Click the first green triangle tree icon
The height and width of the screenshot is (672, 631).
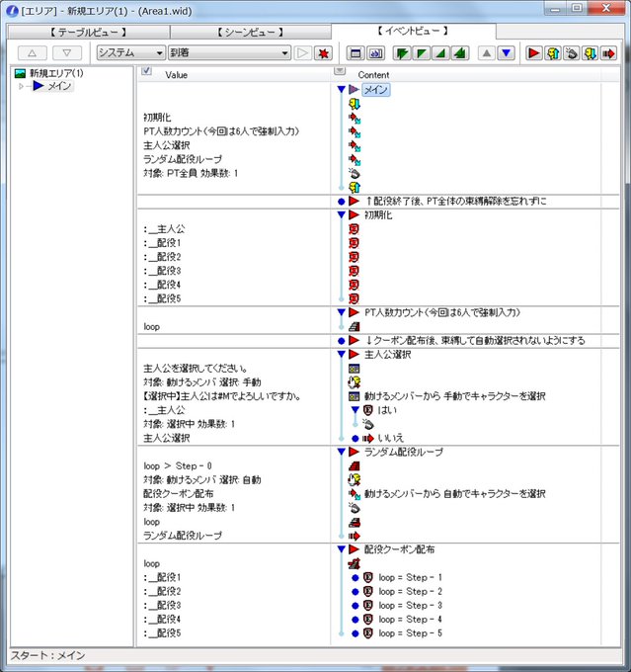[402, 53]
